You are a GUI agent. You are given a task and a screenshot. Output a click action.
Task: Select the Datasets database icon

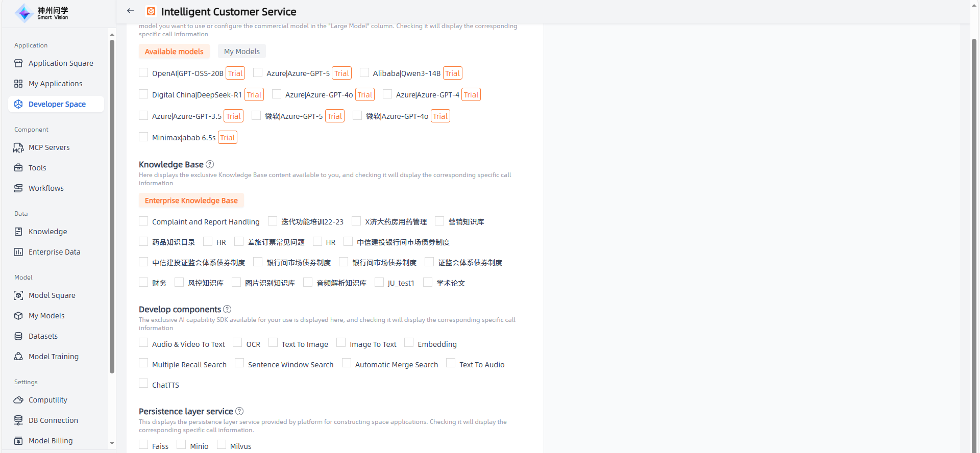(18, 336)
